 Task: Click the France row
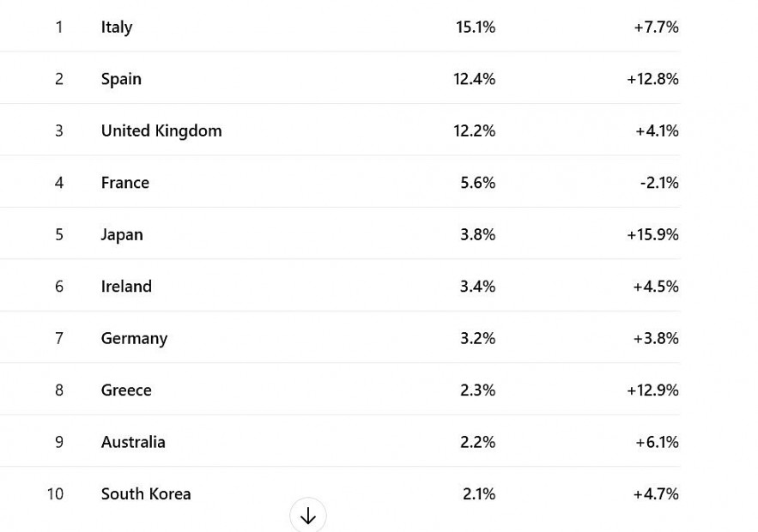point(125,182)
